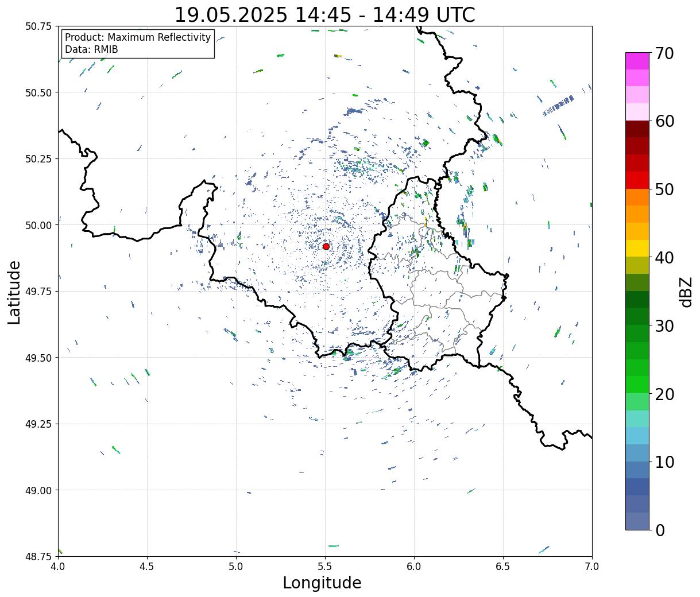700x597 pixels.
Task: Click the bright red colorbar segment above 50
Action: click(x=637, y=180)
